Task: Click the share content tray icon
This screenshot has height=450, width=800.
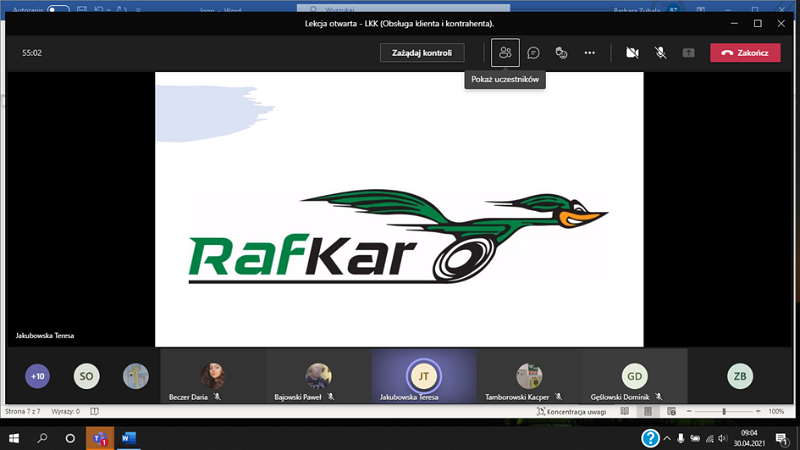Action: pyautogui.click(x=688, y=53)
